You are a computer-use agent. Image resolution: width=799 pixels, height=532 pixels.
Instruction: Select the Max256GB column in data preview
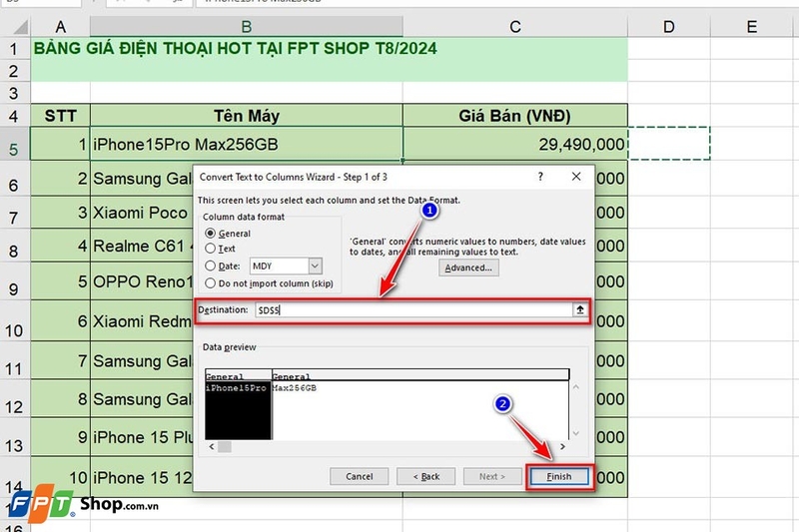420,405
